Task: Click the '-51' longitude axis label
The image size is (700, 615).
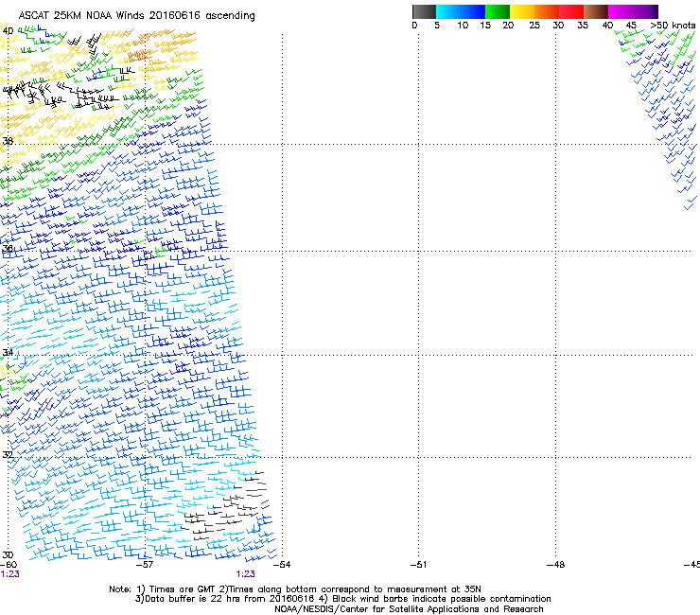Action: pos(418,565)
